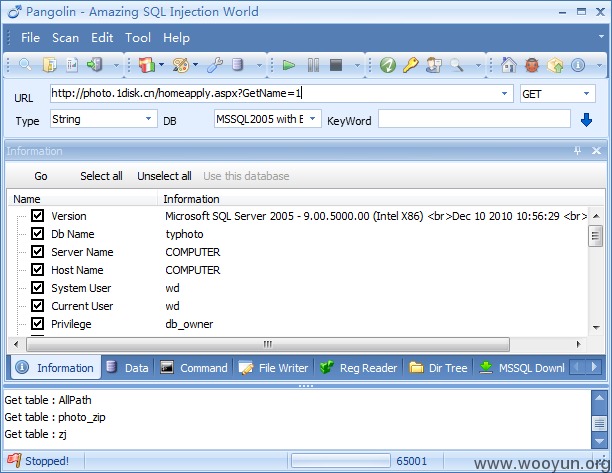Open the Scan menu
Screen dimensions: 612x473
(x=65, y=38)
